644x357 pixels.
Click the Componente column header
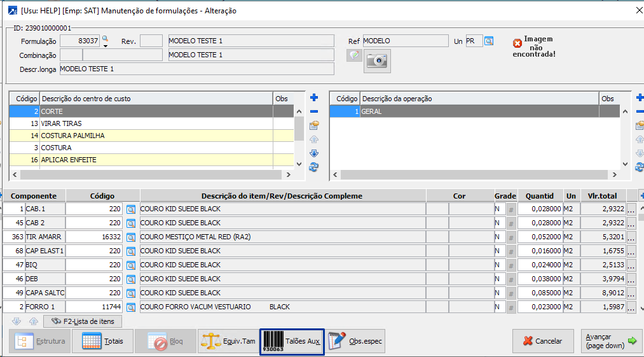(34, 196)
